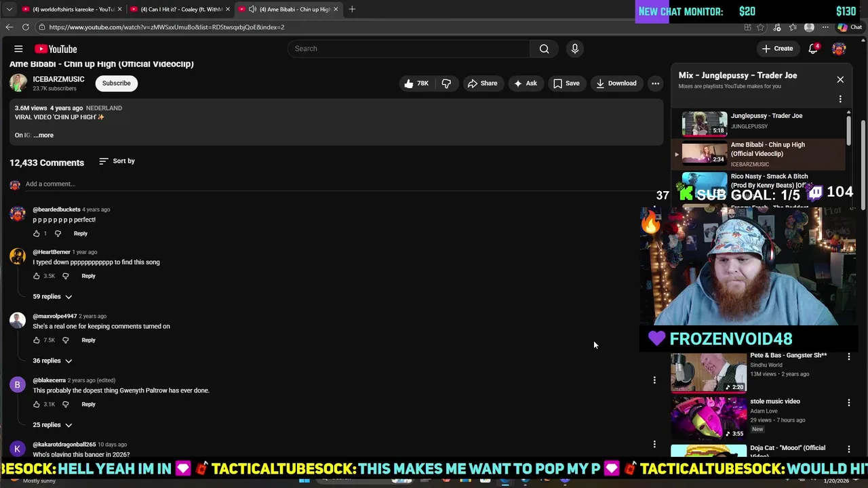Open the NEDERLAND location link
Image resolution: width=868 pixels, height=488 pixels.
click(104, 108)
